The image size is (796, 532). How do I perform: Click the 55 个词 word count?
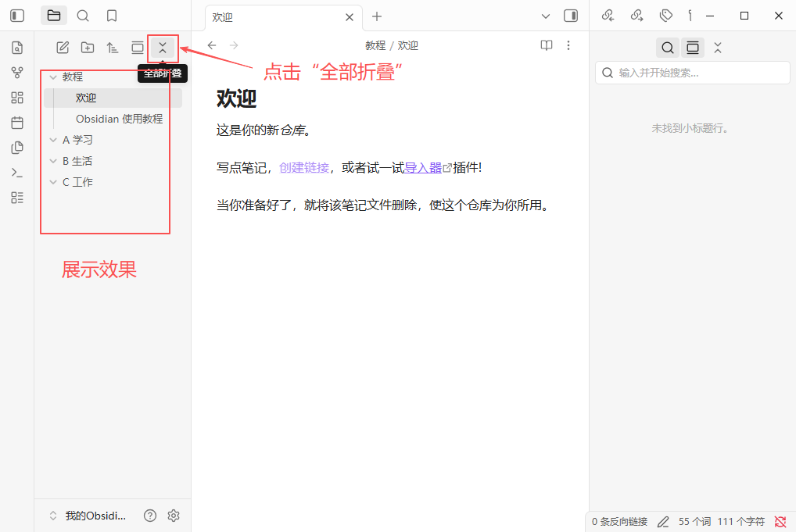click(694, 521)
